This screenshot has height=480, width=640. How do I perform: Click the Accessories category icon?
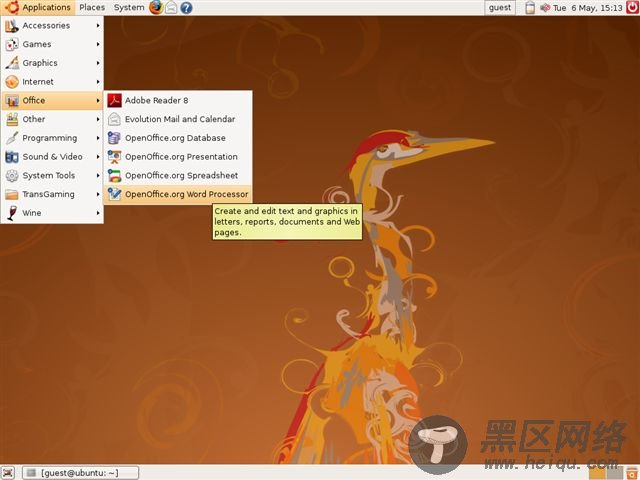12,25
